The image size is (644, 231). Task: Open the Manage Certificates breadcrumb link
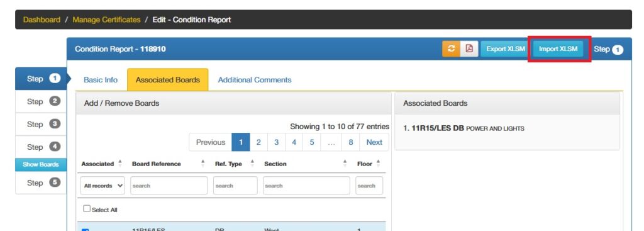click(106, 20)
